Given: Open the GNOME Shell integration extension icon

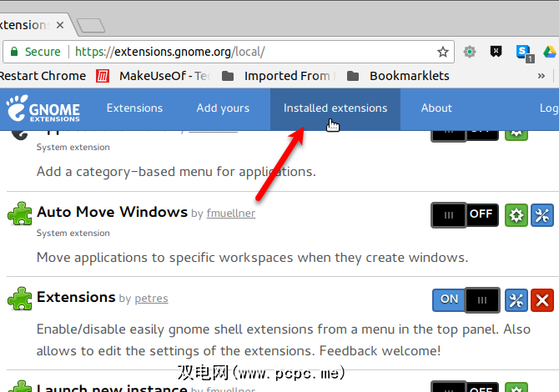Looking at the screenshot, I should click(x=470, y=52).
